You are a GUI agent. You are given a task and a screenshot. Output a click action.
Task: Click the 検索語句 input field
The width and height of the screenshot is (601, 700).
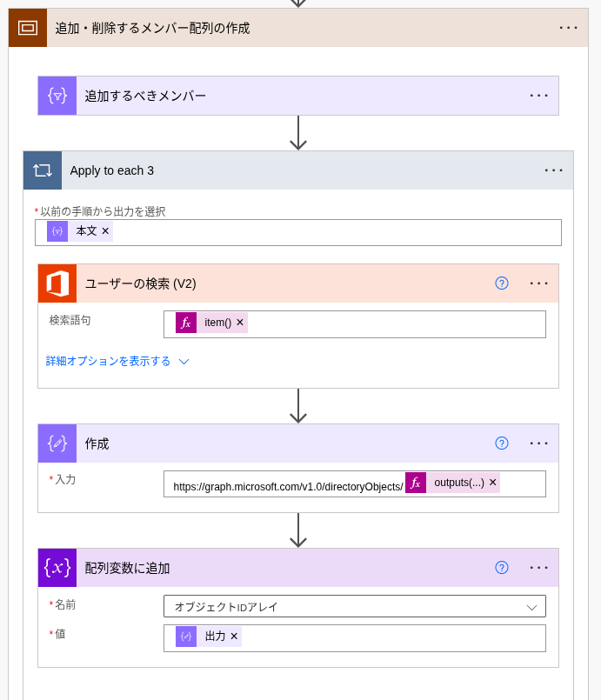tap(391, 323)
